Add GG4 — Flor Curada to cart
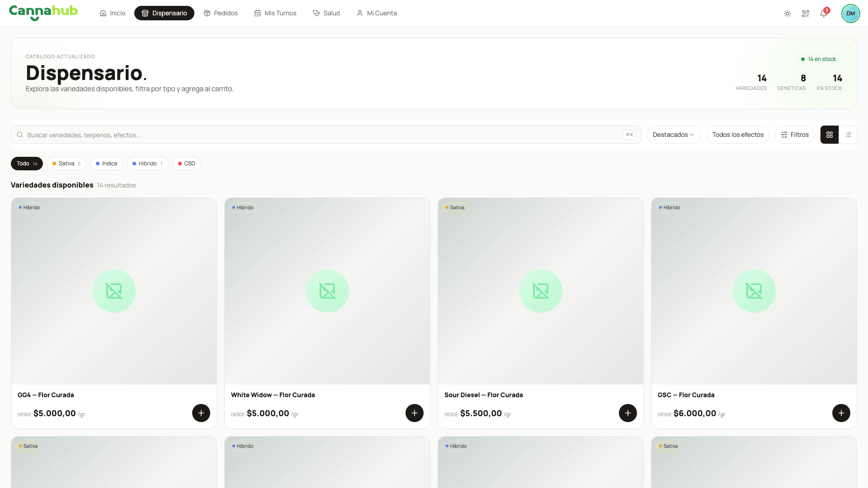Screen dimensions: 868x488 (201, 413)
